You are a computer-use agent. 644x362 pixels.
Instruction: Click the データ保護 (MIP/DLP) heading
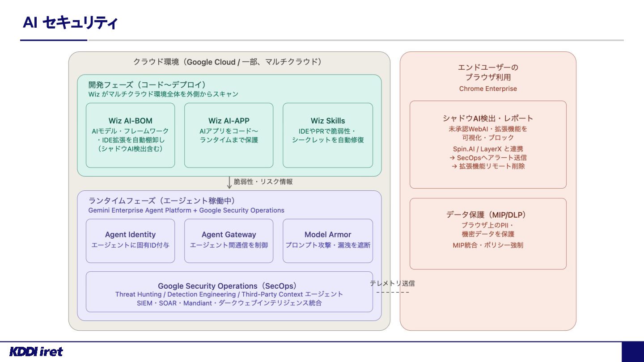(488, 215)
